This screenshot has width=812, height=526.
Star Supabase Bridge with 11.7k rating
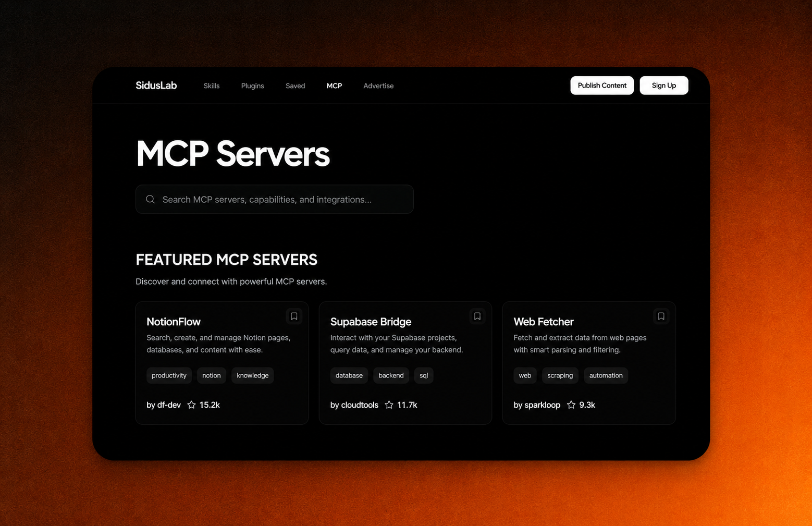[x=389, y=405]
